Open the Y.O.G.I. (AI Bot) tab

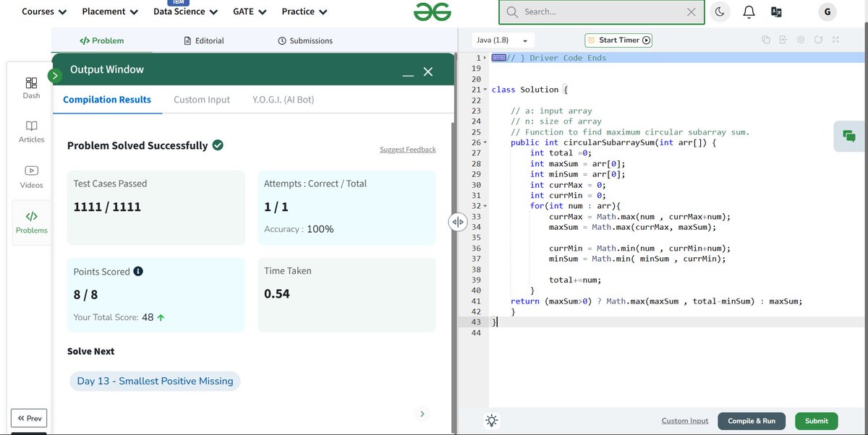point(283,100)
